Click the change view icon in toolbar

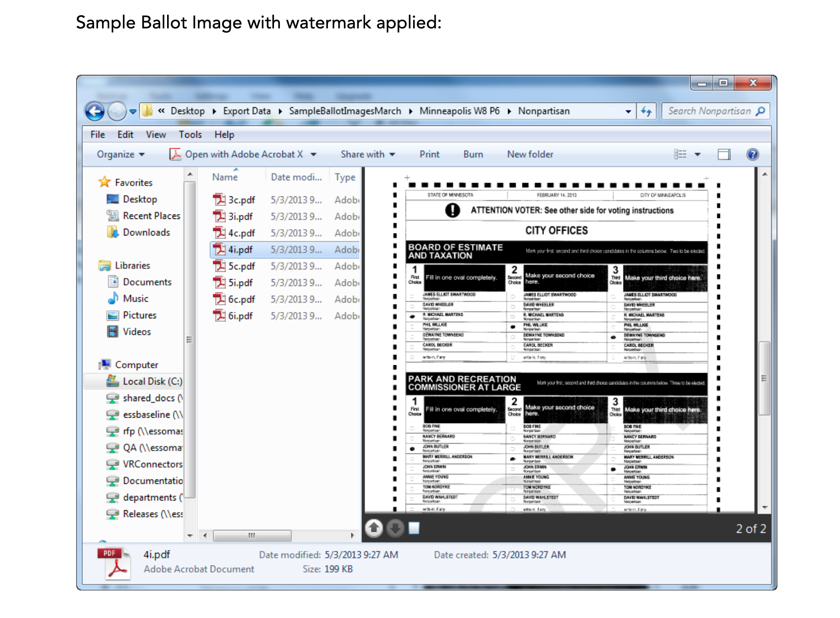point(680,155)
